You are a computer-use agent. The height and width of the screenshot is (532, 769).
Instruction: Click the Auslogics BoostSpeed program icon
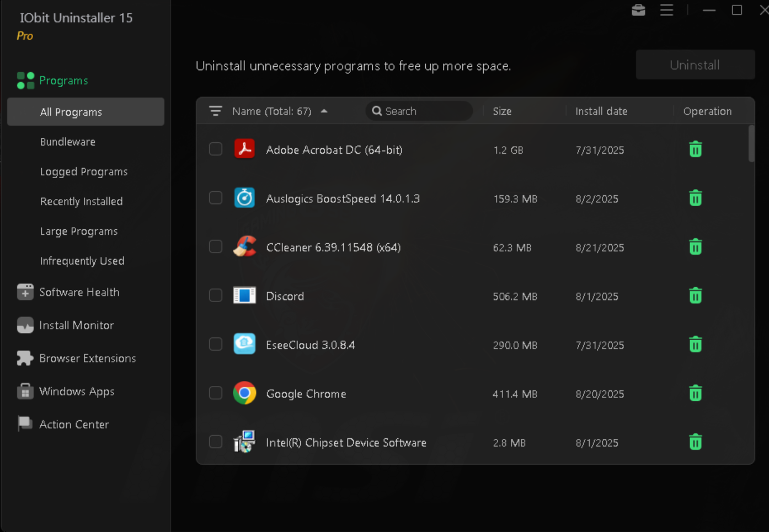[x=244, y=198]
